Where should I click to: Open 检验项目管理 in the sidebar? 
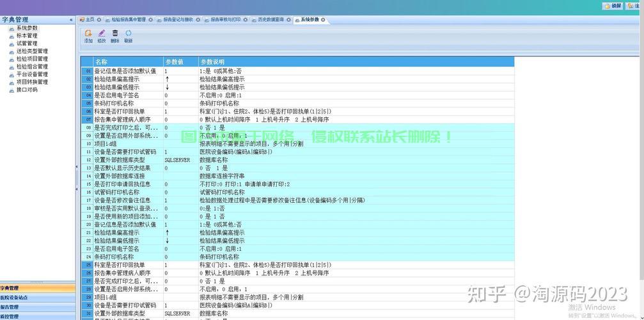32,59
